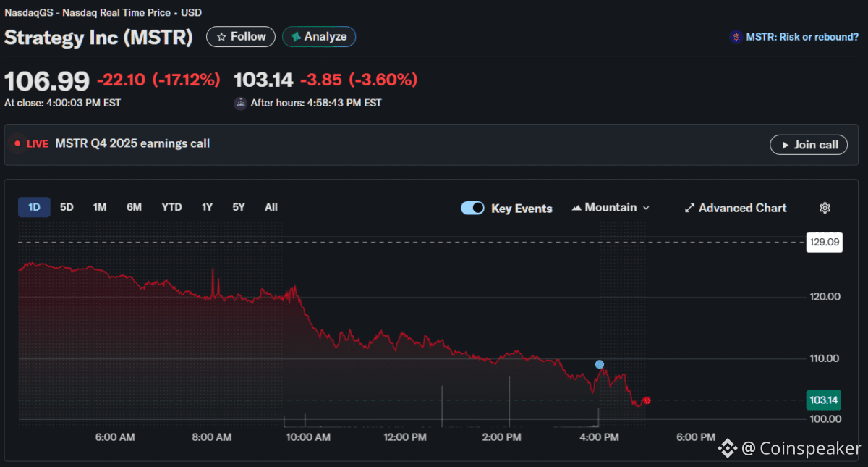
Task: Select the 1D time range tab
Action: pyautogui.click(x=34, y=207)
